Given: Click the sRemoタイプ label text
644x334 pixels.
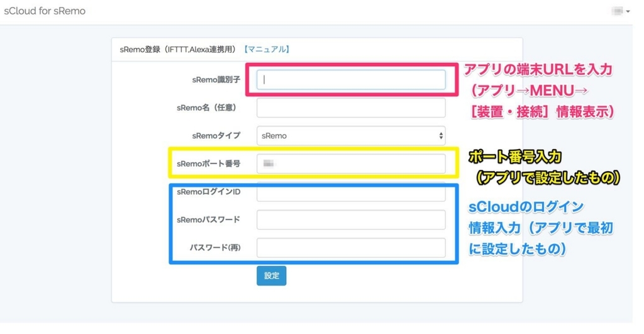Looking at the screenshot, I should [x=216, y=136].
